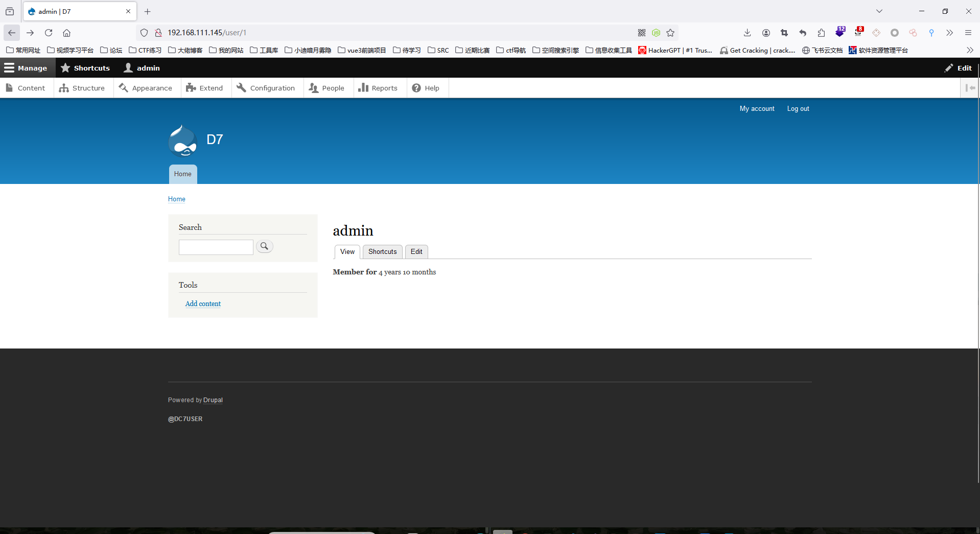Click the search magnifier button in sidebar
980x534 pixels.
(x=264, y=246)
